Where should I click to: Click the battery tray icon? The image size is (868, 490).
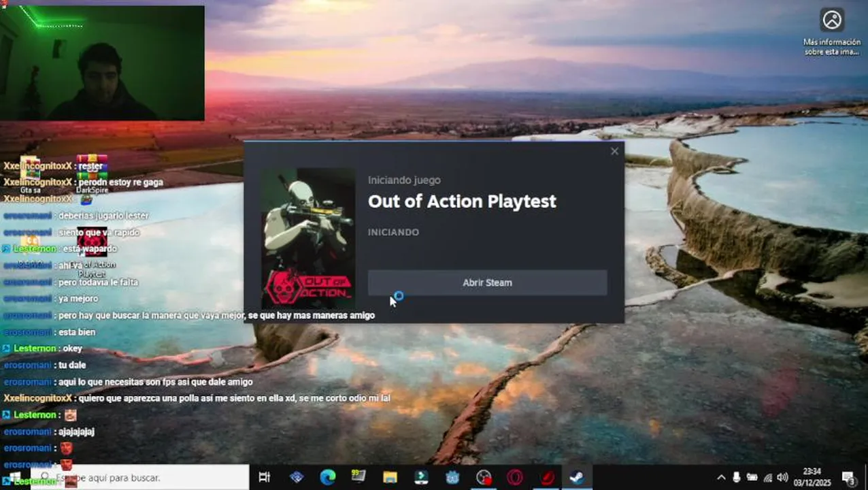pyautogui.click(x=752, y=478)
